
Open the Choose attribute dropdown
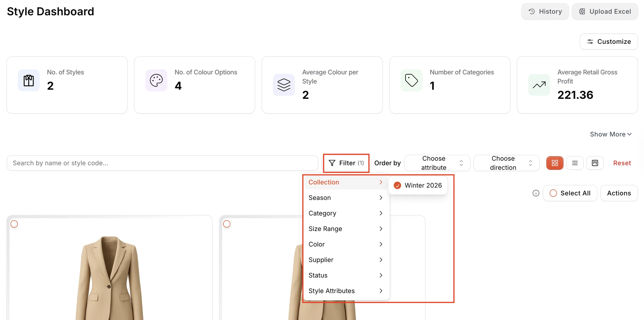click(437, 163)
